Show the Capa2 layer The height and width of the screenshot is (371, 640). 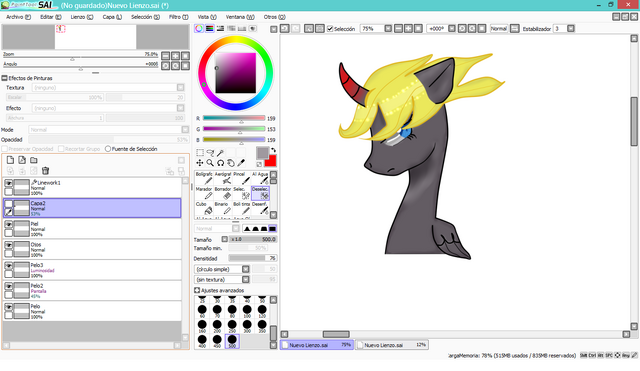click(9, 204)
